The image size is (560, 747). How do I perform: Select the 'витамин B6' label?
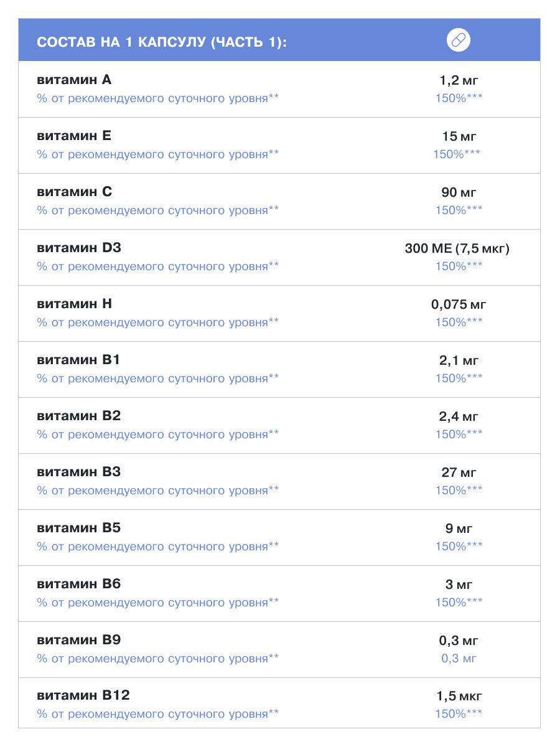(78, 584)
